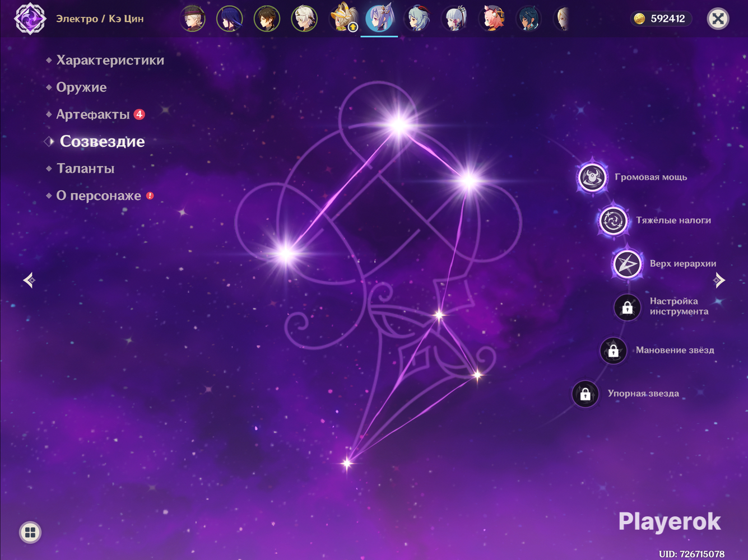Click the locked Настройка инструмента node icon
Viewport: 748px width, 560px height.
(627, 307)
